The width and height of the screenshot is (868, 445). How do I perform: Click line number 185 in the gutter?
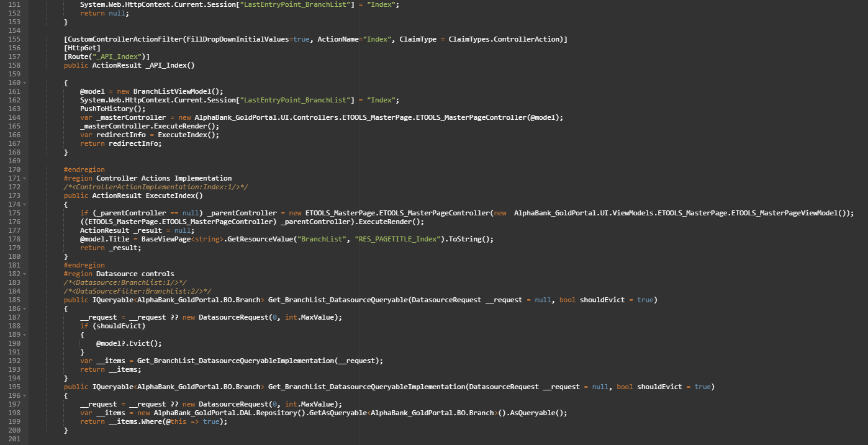coord(12,300)
